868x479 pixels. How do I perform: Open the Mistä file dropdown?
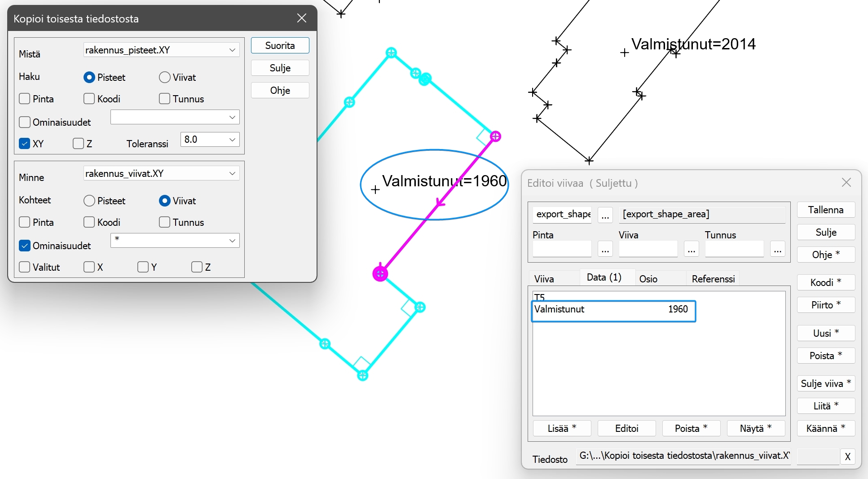pyautogui.click(x=232, y=50)
